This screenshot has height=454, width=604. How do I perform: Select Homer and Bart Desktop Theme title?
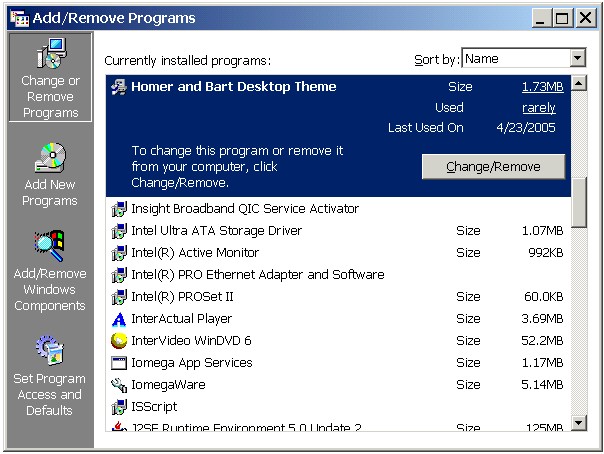233,87
